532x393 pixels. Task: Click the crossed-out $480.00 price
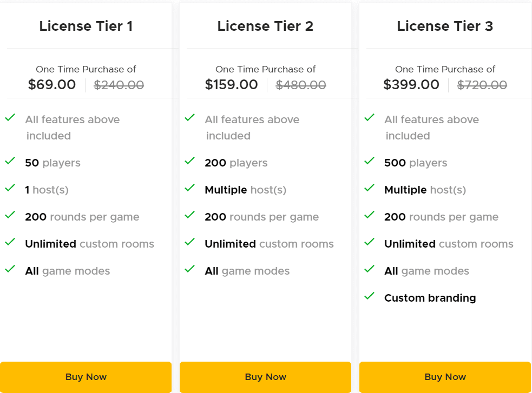[x=301, y=85]
